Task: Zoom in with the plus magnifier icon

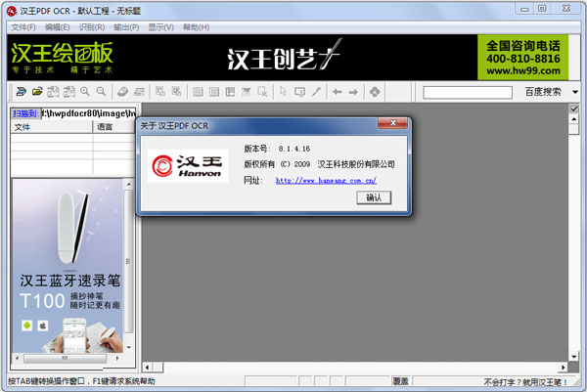Action: [x=85, y=92]
